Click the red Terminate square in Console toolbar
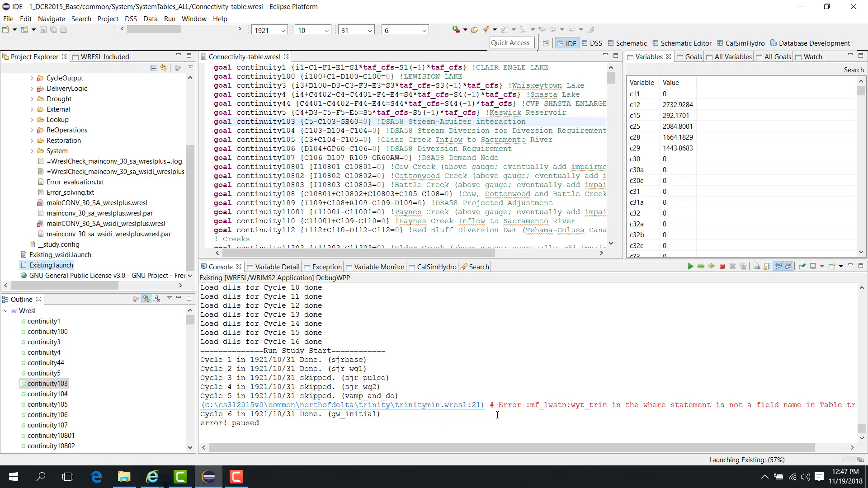This screenshot has height=488, width=868. click(x=722, y=267)
